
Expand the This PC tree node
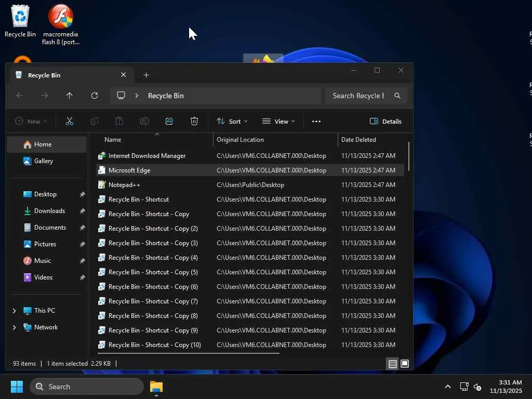click(14, 311)
